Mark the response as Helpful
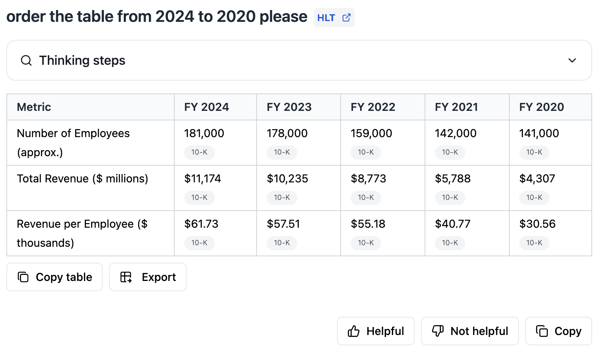Screen dimensions: 612x364 [376, 331]
